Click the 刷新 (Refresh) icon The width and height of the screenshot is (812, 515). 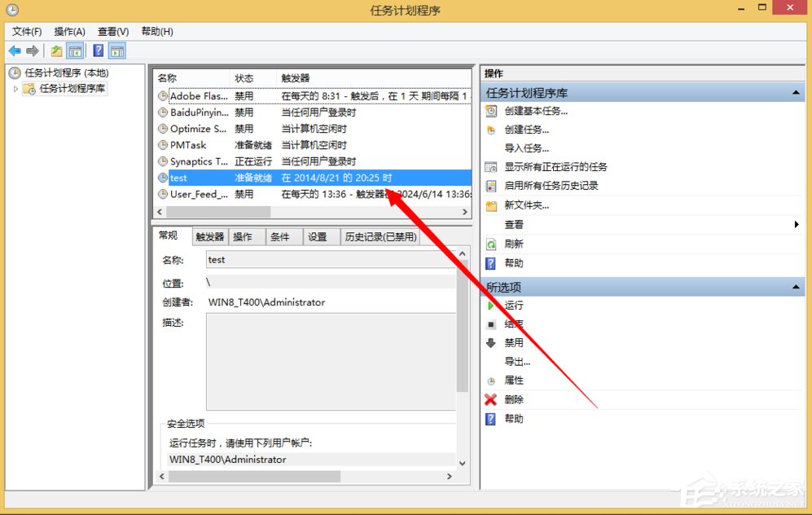[x=491, y=244]
